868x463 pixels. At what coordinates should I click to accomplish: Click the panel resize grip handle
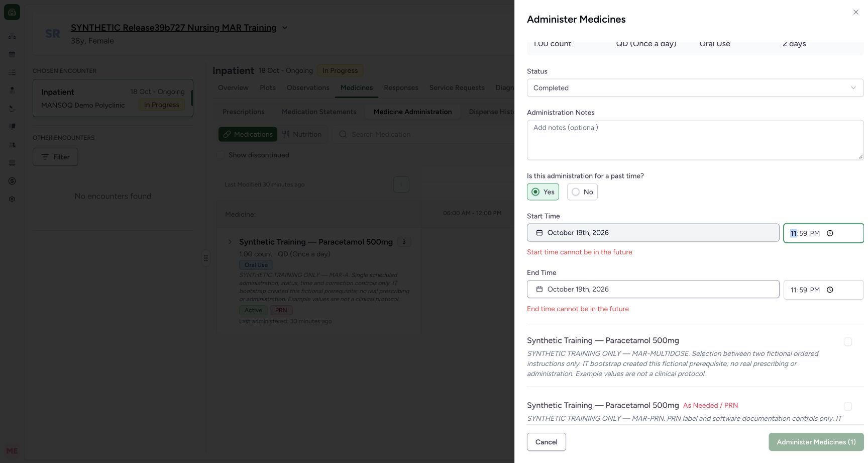(x=206, y=258)
